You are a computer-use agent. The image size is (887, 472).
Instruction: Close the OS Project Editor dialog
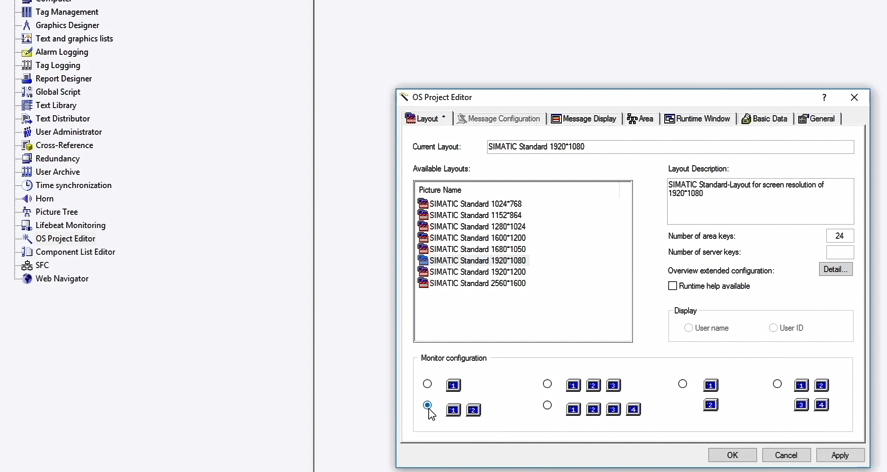(854, 97)
